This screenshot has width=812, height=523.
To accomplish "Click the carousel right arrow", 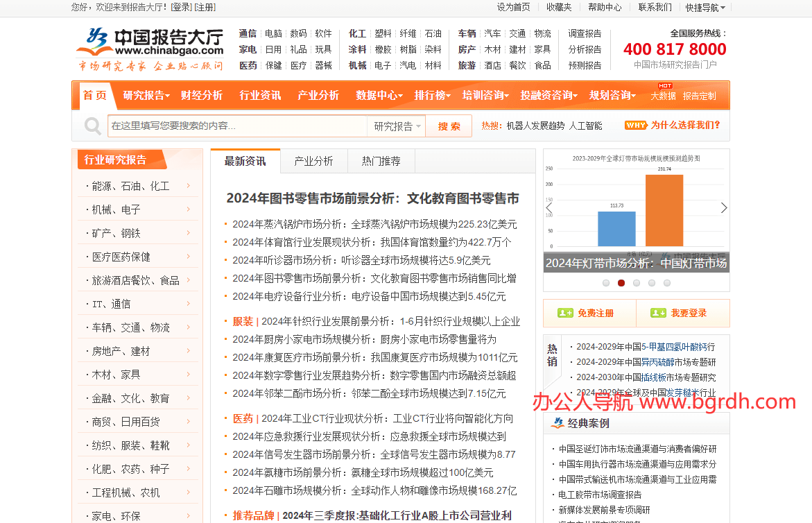I will tap(724, 207).
